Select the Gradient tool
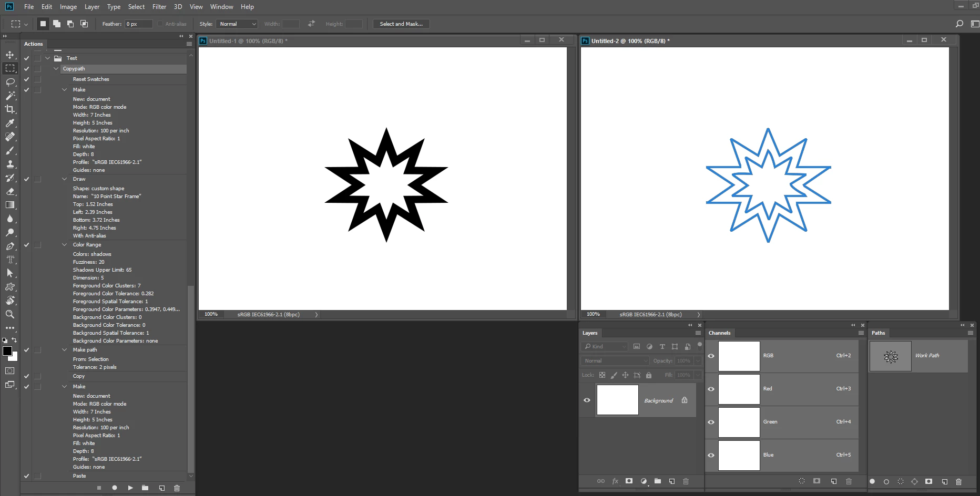 click(10, 205)
